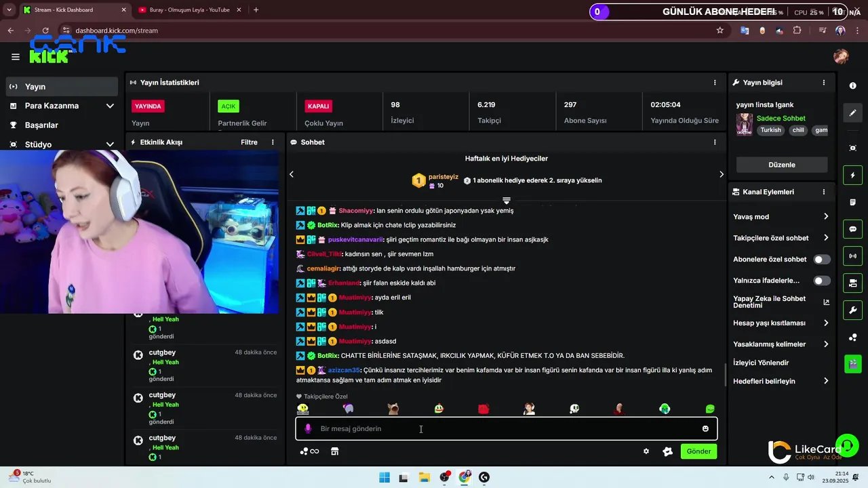Click İzleyici Yönlendir
The image size is (868, 488).
[761, 363]
